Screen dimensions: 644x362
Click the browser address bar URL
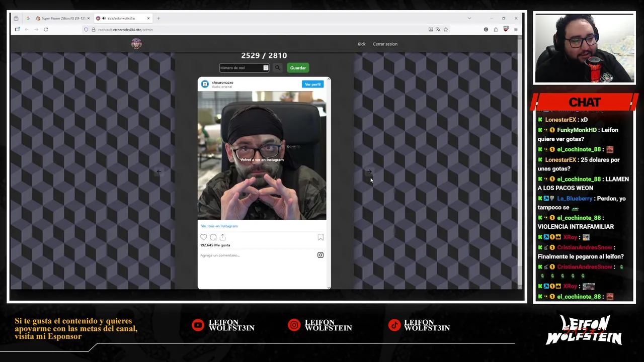click(125, 30)
